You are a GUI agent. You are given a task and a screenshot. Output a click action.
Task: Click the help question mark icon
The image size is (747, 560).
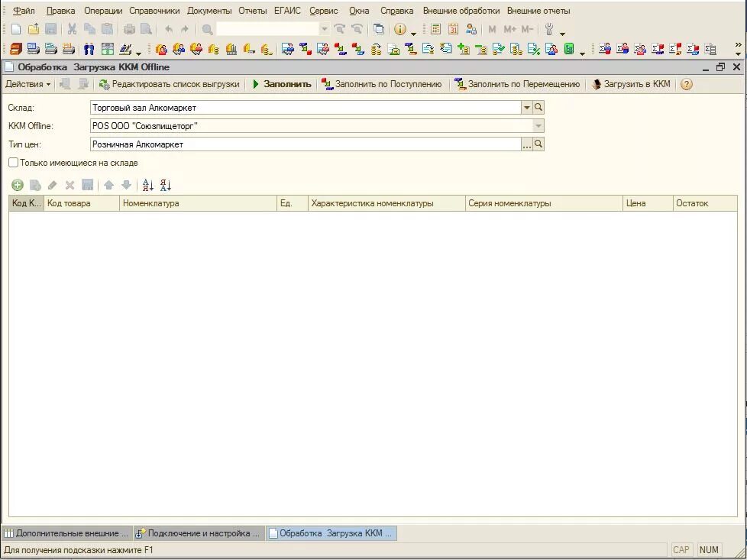click(686, 84)
